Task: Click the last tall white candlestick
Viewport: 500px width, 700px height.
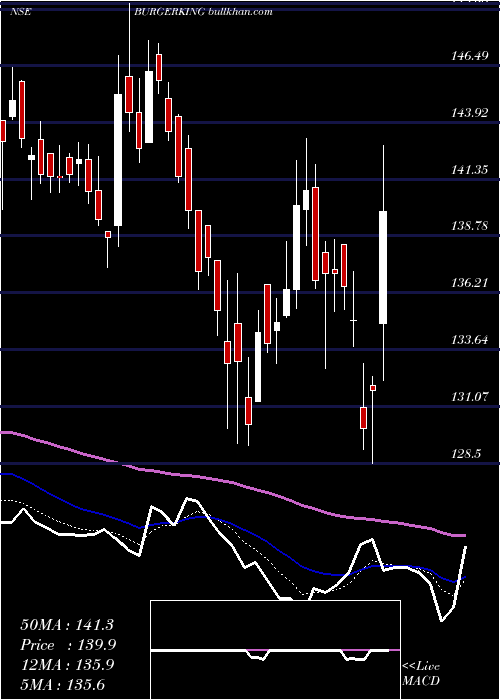Action: 383,267
